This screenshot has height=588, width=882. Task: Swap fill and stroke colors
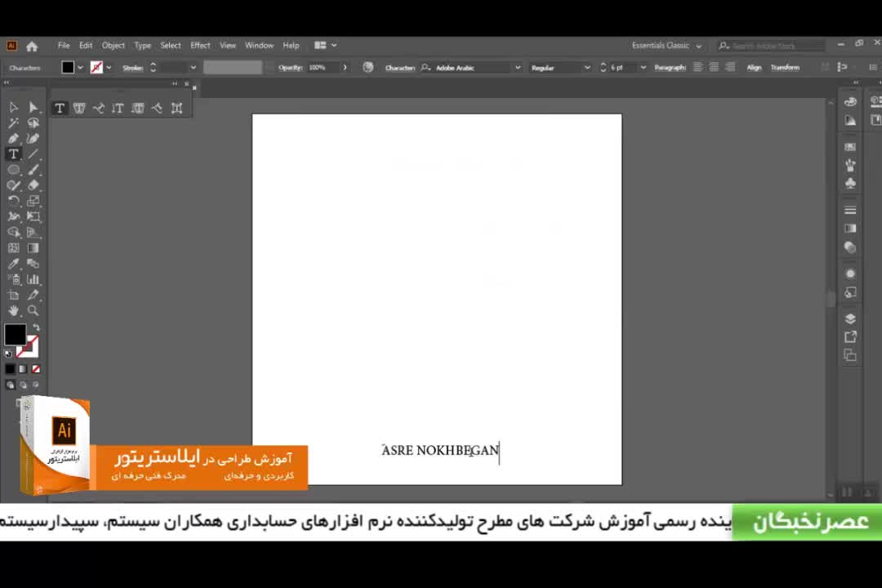coord(35,327)
